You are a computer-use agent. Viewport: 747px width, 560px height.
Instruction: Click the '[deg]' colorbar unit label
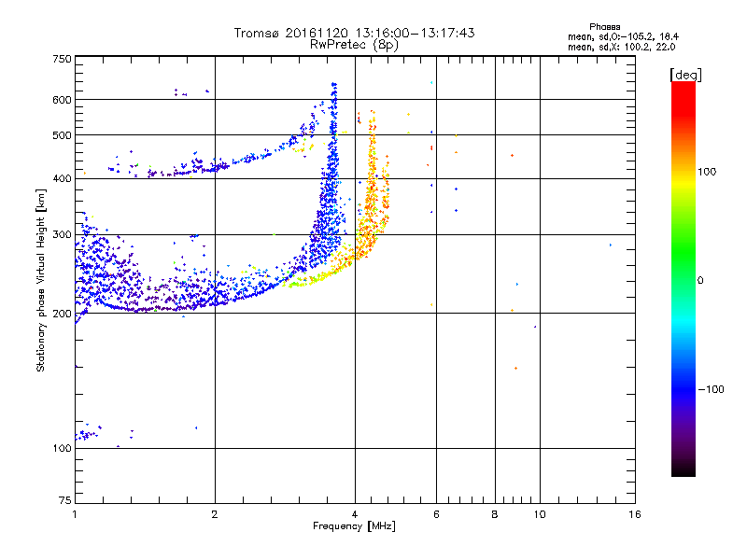pos(685,75)
